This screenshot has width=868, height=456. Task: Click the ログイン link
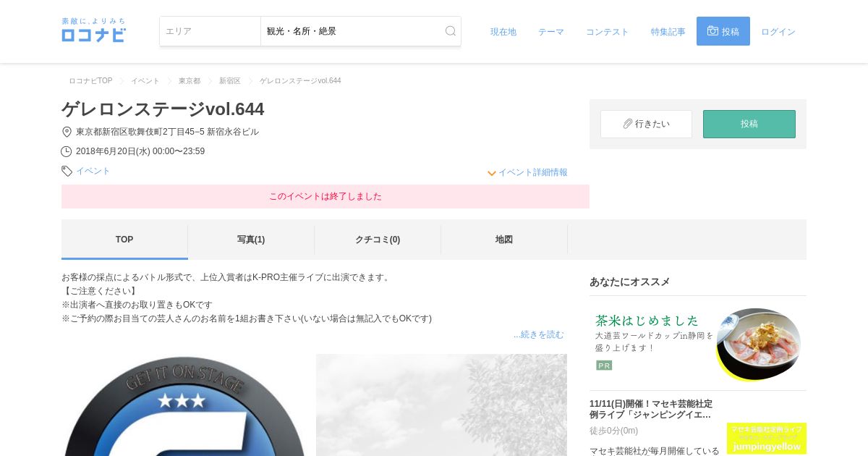[778, 32]
